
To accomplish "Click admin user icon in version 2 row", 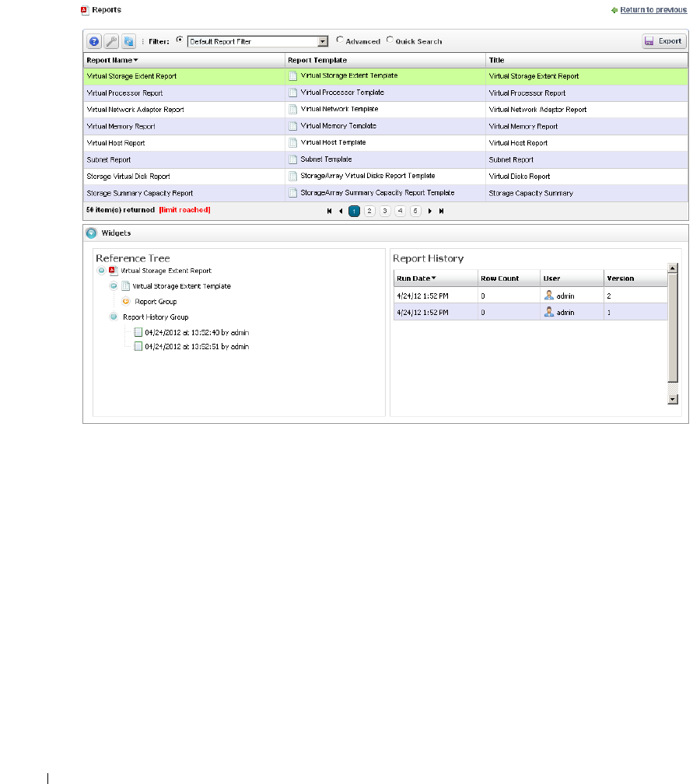I will [549, 296].
